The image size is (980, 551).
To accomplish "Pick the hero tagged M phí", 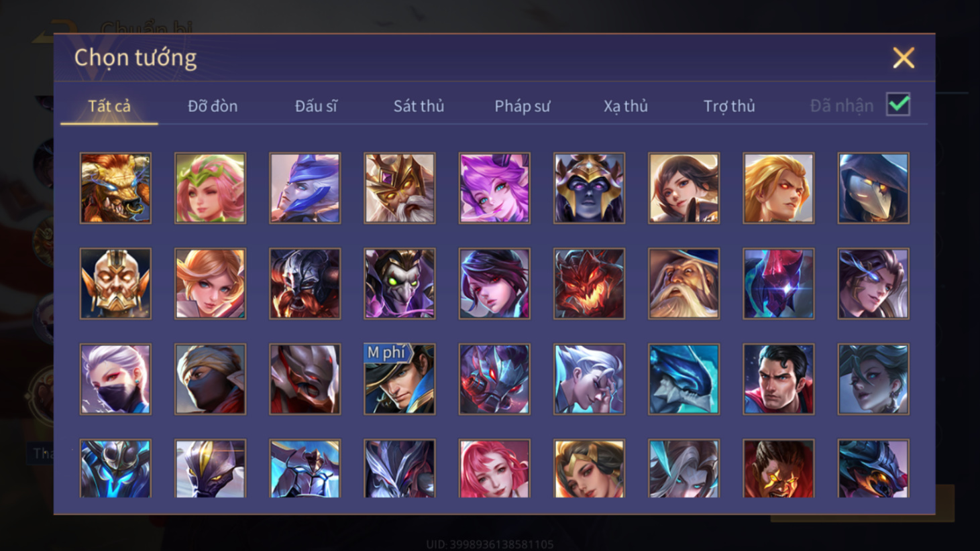I will [x=399, y=379].
